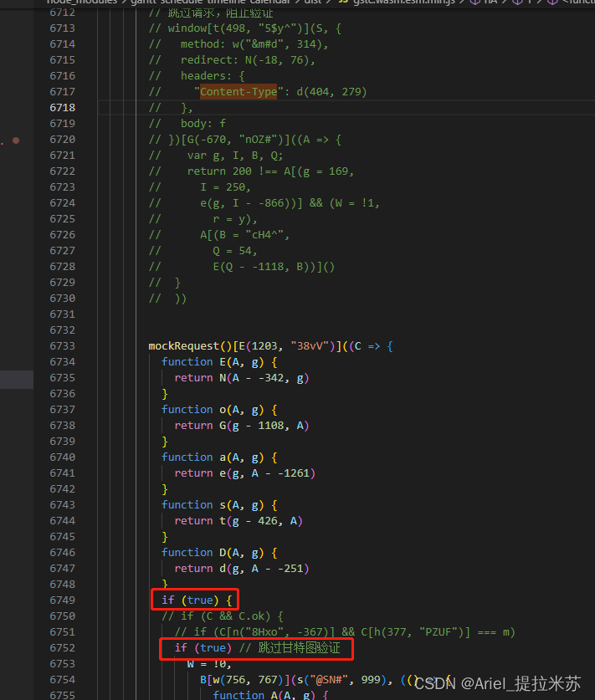Click line number 6749 in the gutter
Viewport: 595px width, 700px height.
coord(63,600)
